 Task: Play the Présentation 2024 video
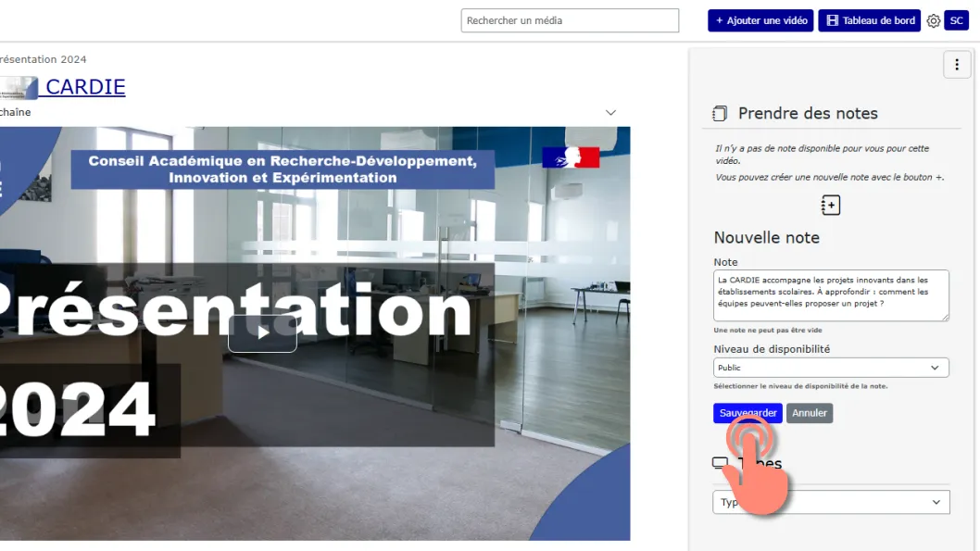(x=262, y=333)
